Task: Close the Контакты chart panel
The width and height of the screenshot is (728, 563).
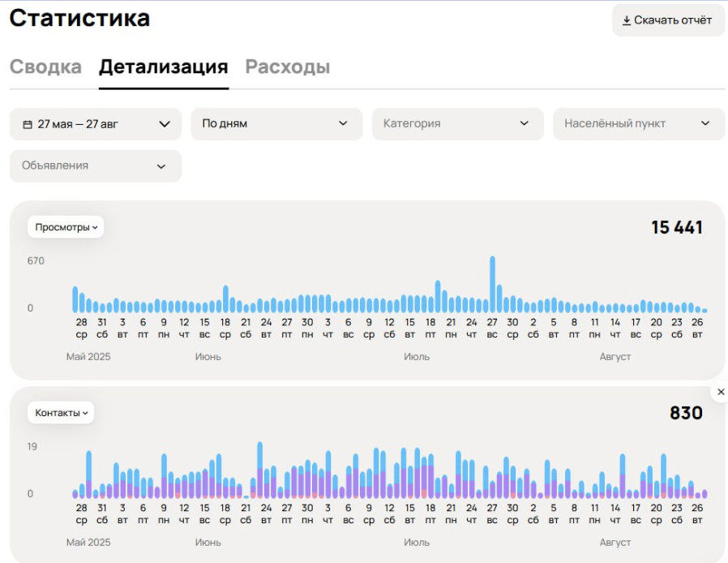Action: tap(721, 392)
